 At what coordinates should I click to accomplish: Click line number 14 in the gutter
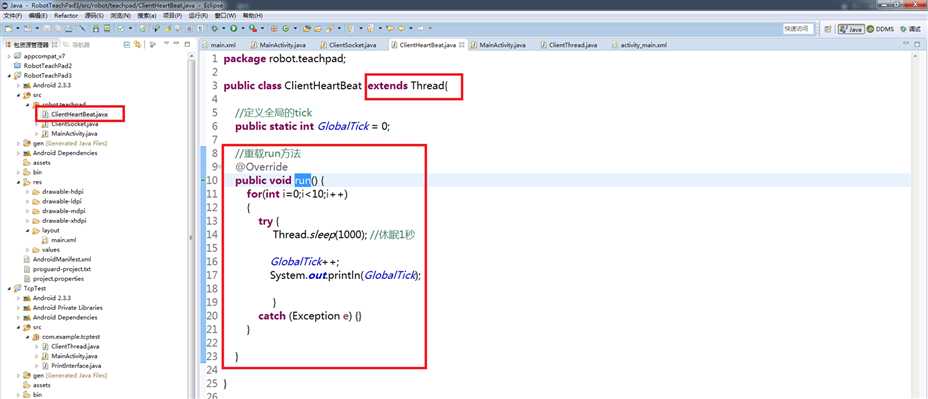click(212, 234)
